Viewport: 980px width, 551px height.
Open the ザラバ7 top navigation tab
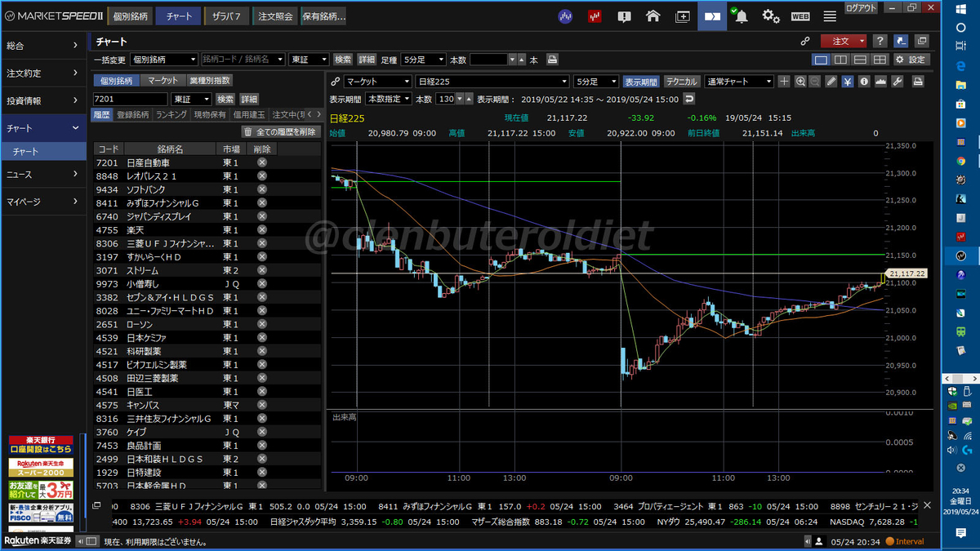[226, 16]
